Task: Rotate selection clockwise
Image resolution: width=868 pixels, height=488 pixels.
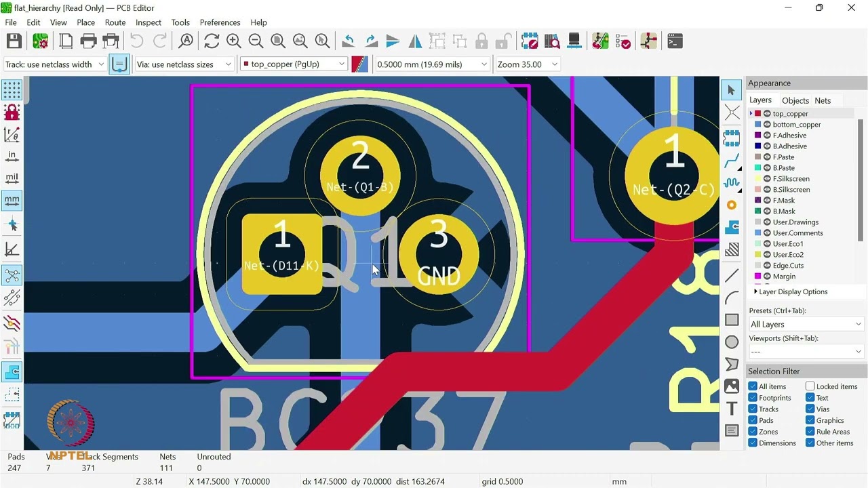Action: coord(371,41)
